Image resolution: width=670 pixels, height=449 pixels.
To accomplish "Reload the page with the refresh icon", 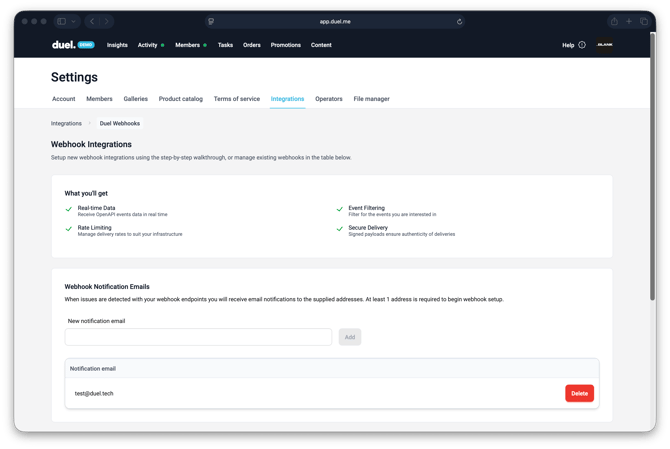I will pos(459,21).
